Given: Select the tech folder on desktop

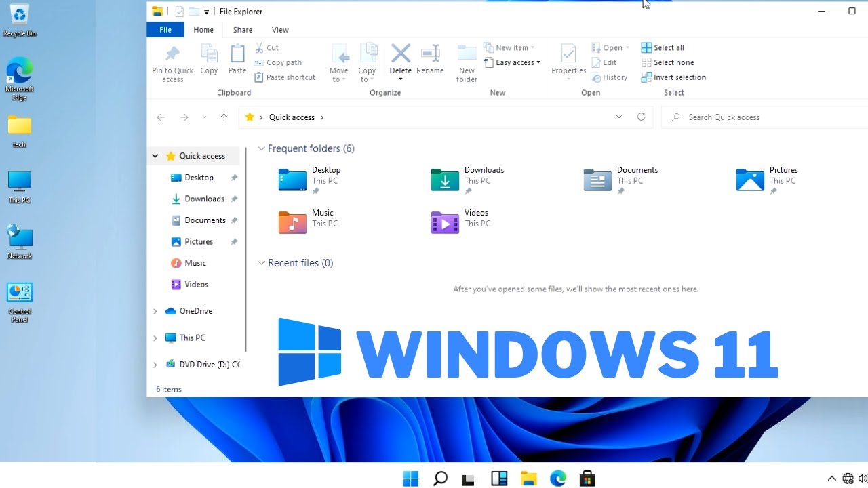Looking at the screenshot, I should (20, 131).
